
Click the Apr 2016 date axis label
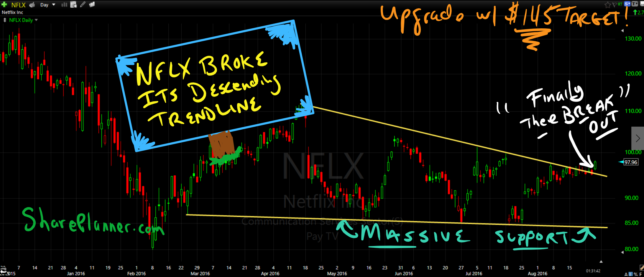click(x=270, y=273)
